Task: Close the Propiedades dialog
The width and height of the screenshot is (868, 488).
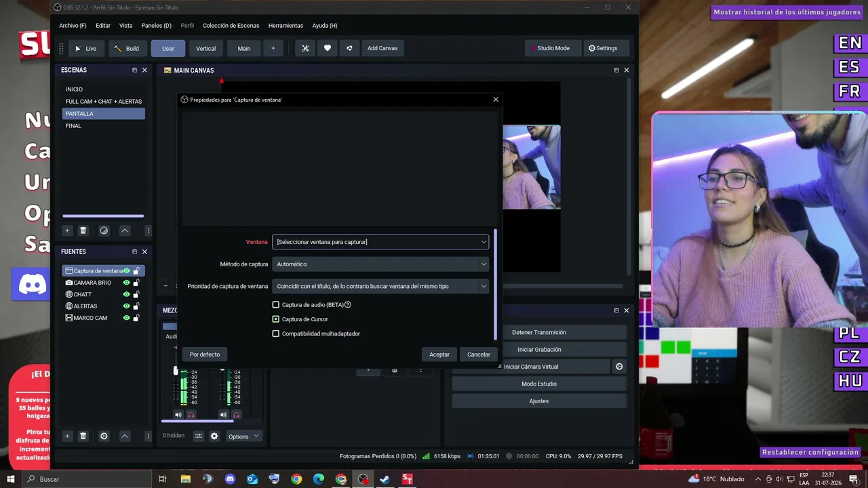Action: click(x=496, y=100)
